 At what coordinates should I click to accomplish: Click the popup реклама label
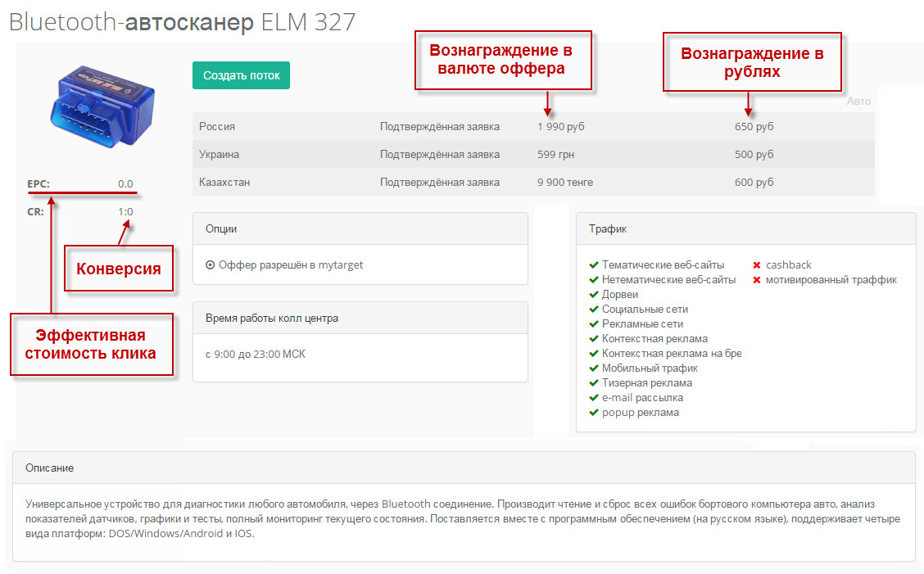point(640,413)
